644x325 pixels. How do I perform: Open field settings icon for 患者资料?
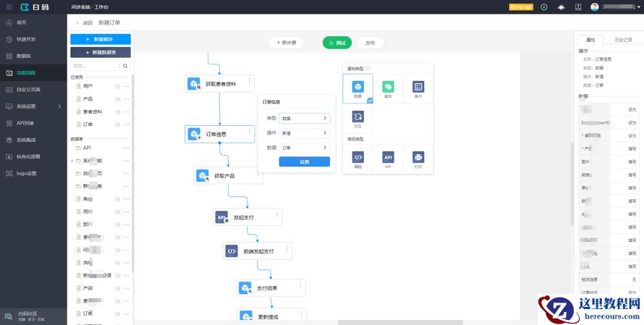[x=118, y=111]
